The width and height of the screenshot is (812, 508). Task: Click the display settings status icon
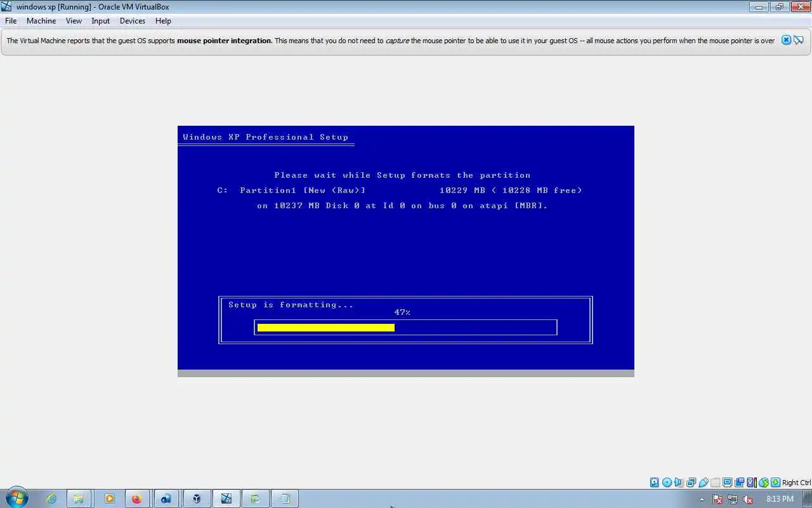coord(727,483)
